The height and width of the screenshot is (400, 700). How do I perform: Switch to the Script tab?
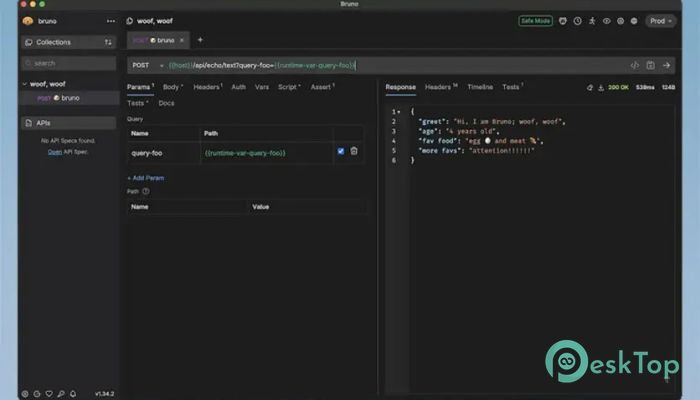pos(289,87)
